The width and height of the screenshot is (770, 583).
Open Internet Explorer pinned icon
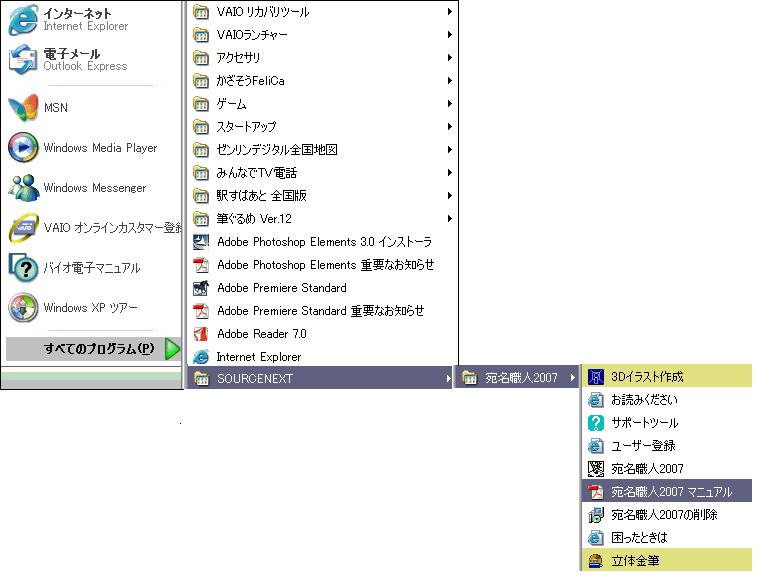pos(23,20)
